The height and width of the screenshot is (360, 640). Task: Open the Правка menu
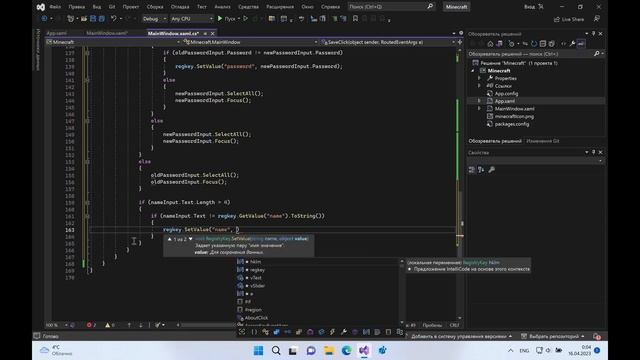pyautogui.click(x=77, y=7)
